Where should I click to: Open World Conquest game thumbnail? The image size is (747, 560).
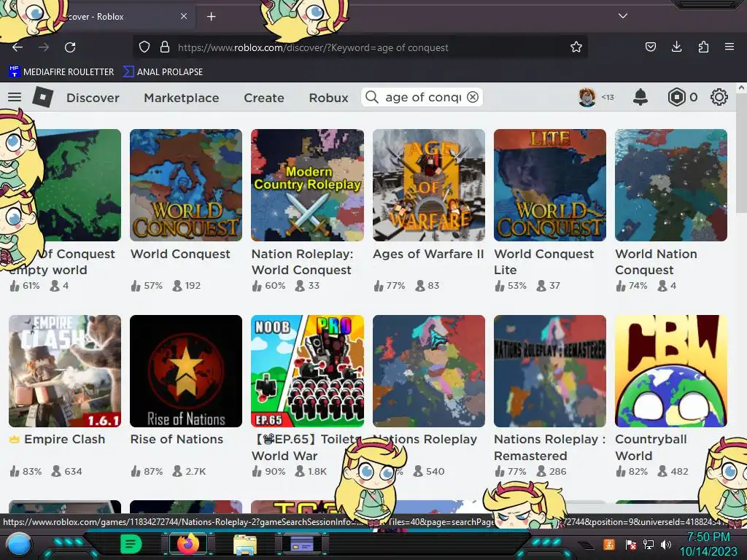click(186, 185)
